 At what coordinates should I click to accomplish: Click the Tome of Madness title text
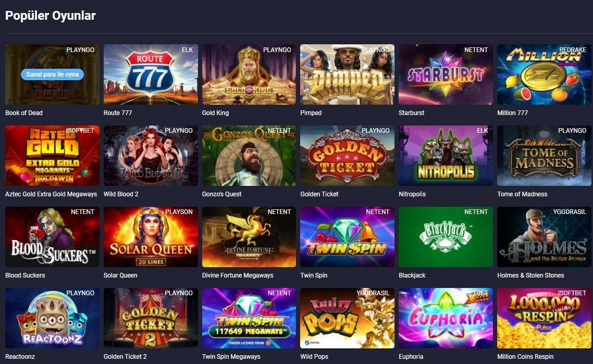[x=522, y=194]
